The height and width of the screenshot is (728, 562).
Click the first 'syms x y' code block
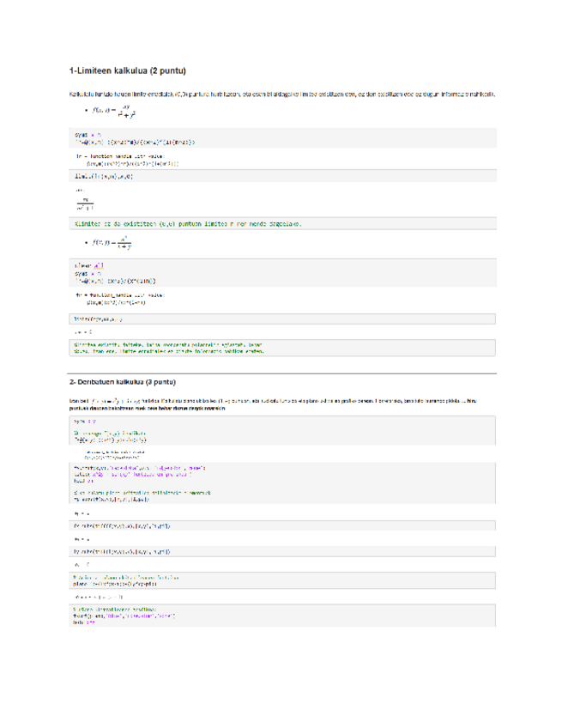[136, 138]
